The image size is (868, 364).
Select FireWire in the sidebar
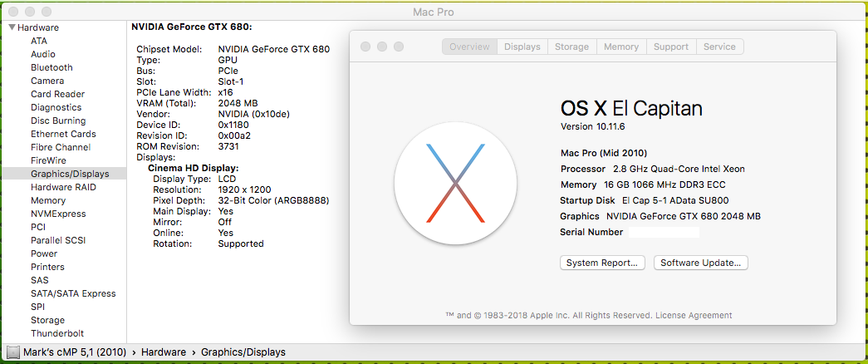click(48, 160)
